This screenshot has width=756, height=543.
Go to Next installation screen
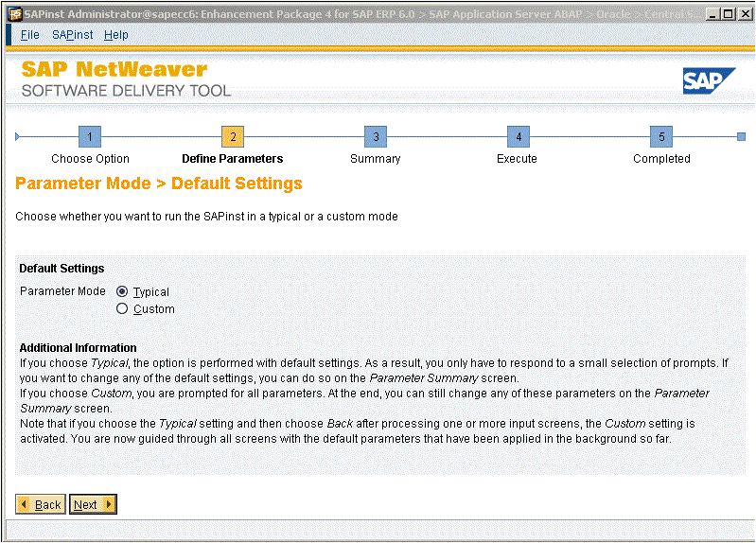pos(93,504)
